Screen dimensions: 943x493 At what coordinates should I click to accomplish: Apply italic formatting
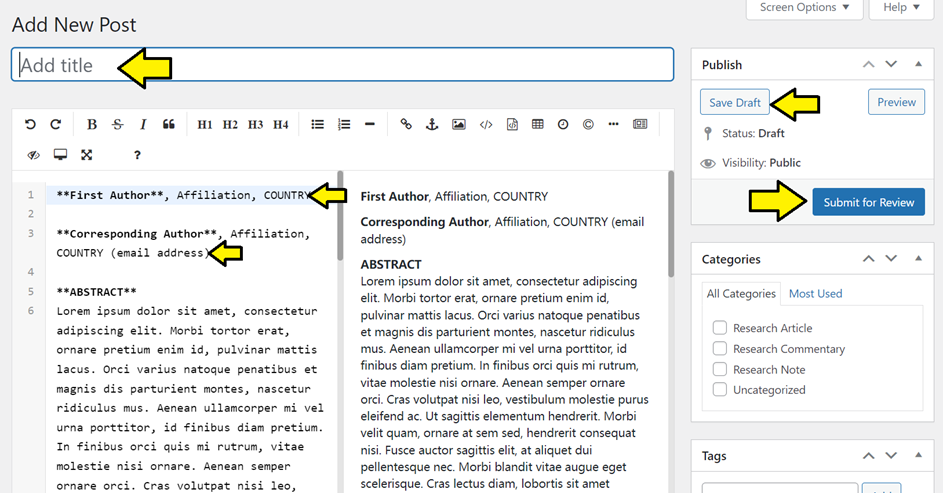[x=143, y=124]
